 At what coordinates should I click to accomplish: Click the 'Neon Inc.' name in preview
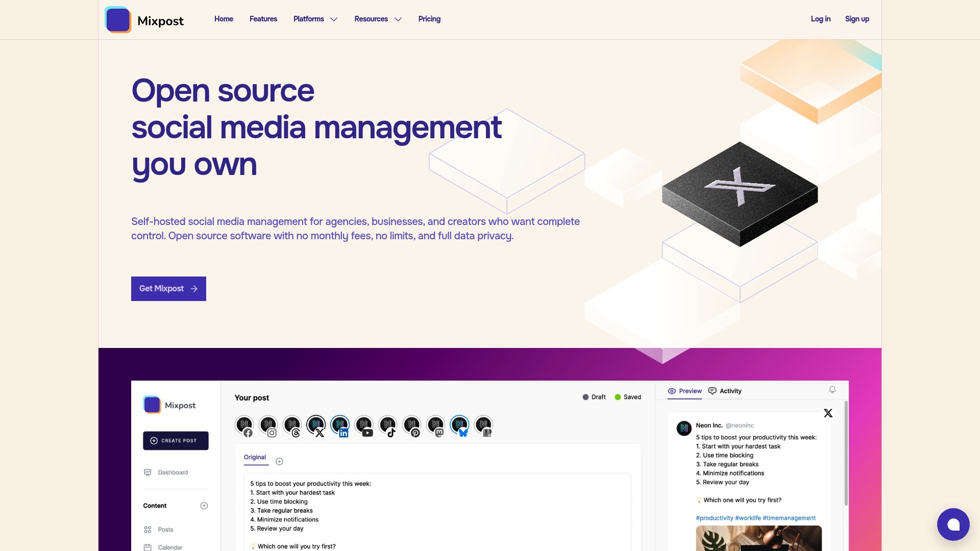pos(709,425)
